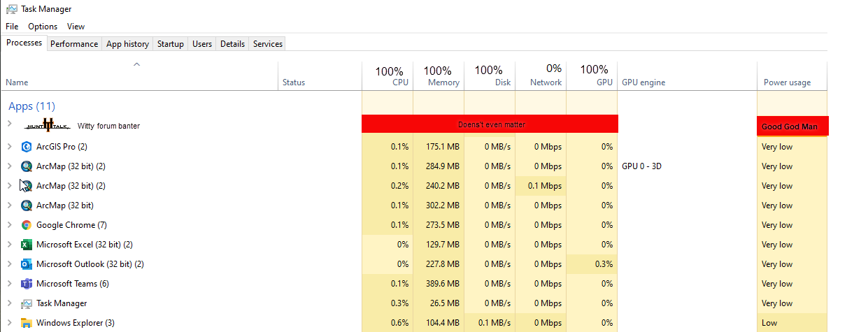Click the Microsoft Excel icon

[27, 245]
